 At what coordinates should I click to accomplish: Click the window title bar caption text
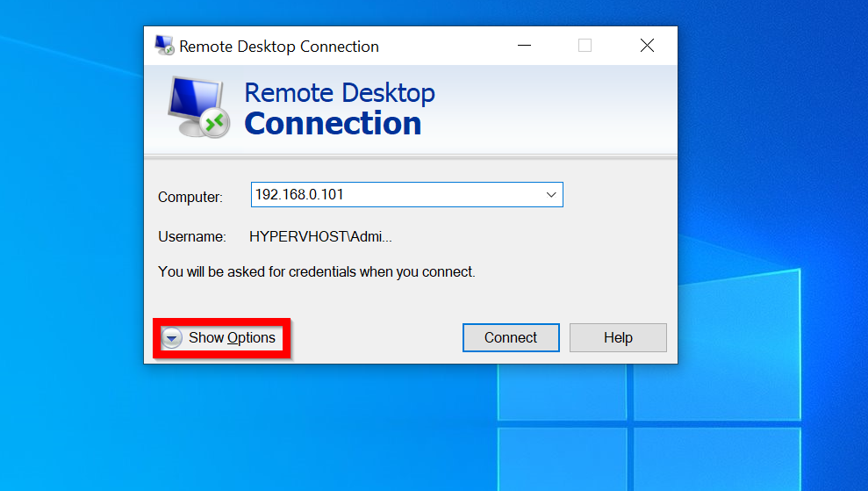279,47
